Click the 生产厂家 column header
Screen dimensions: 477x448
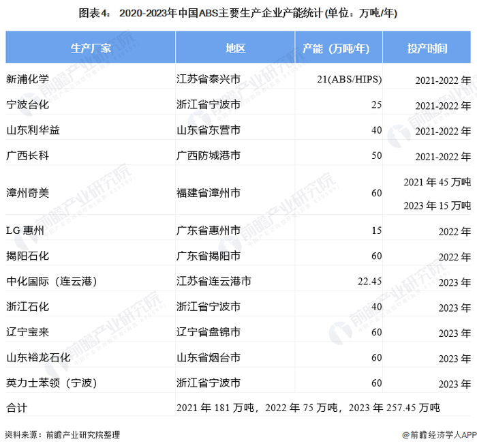coord(91,47)
